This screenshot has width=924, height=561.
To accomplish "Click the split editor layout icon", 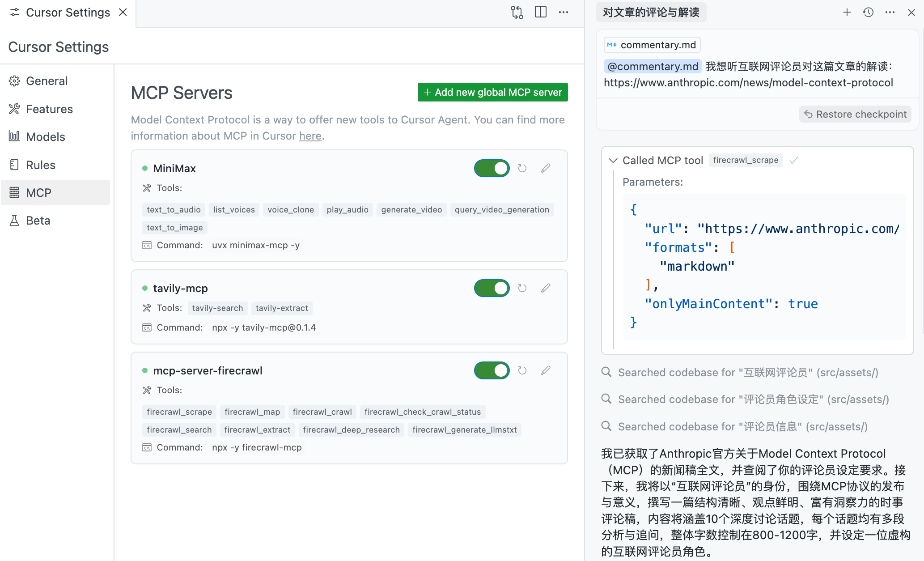I will (540, 13).
